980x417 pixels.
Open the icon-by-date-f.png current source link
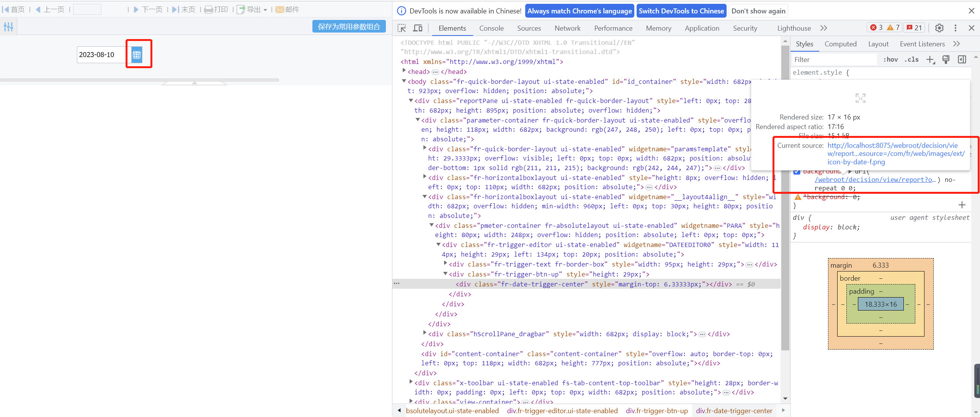click(896, 154)
